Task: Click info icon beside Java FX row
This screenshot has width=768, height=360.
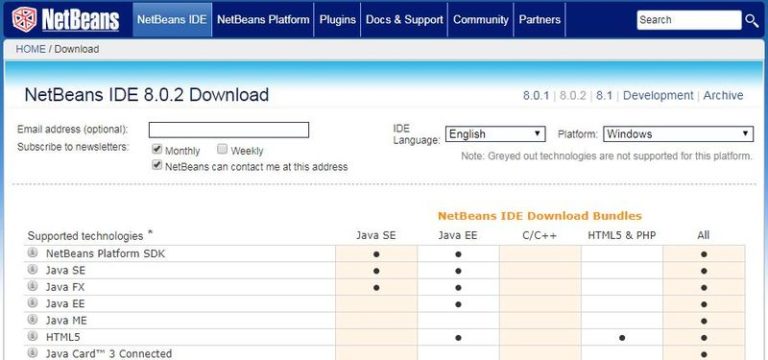Action: (x=32, y=286)
